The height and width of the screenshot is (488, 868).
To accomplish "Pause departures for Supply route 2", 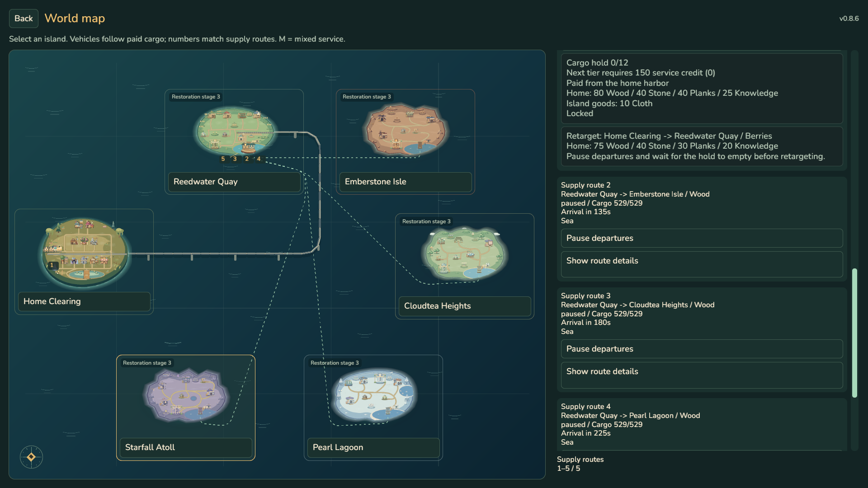I will 702,238.
